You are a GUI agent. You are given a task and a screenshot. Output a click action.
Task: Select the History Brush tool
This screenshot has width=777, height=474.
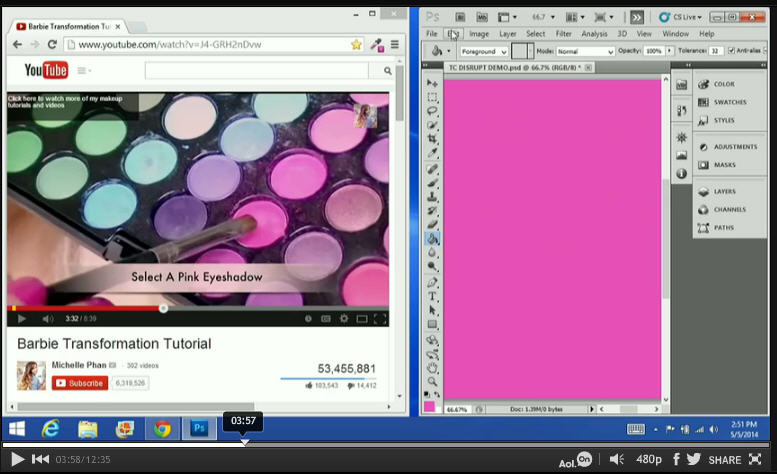coord(432,211)
